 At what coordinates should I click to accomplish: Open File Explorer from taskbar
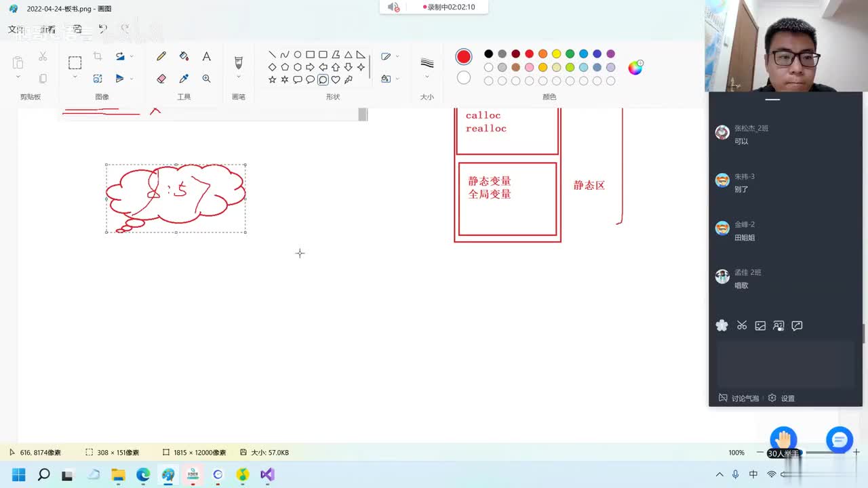pos(118,474)
